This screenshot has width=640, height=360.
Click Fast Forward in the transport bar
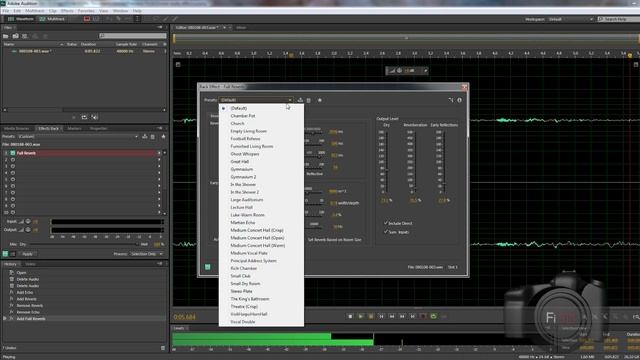click(x=402, y=316)
